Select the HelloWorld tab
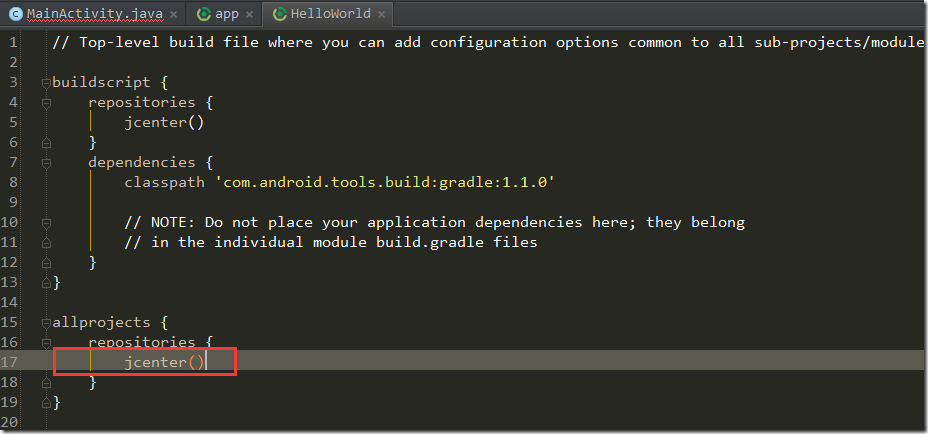928x434 pixels. 330,14
